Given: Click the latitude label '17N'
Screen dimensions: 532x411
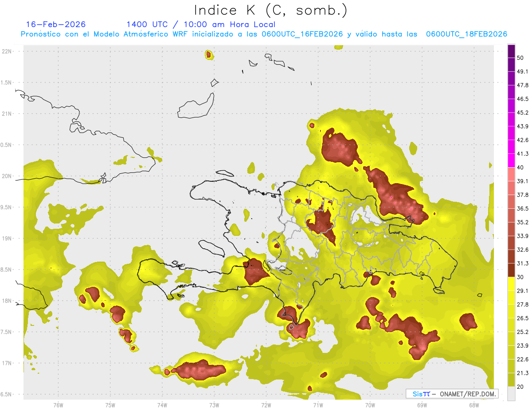Looking at the screenshot, I should [7, 363].
